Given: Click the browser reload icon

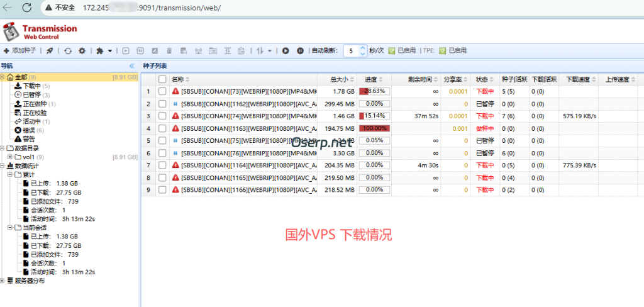Looking at the screenshot, I should (x=27, y=7).
